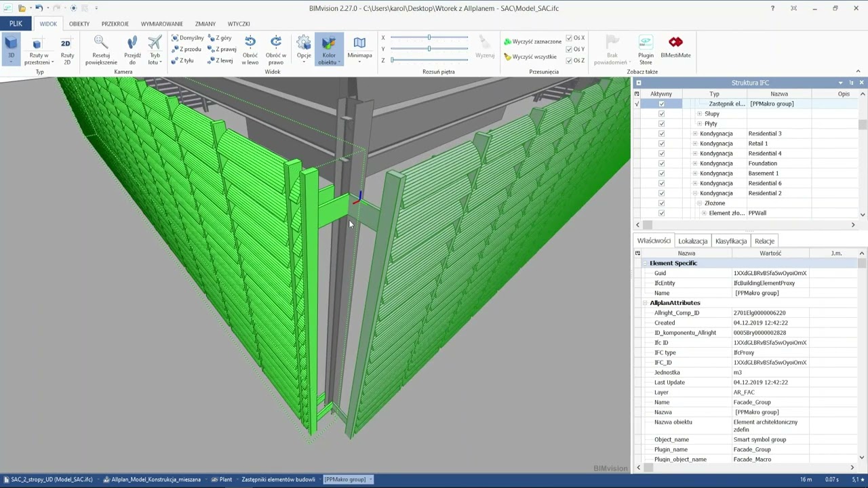Collapse the Złożone tree node
Viewport: 868px width, 488px height.
click(x=699, y=203)
